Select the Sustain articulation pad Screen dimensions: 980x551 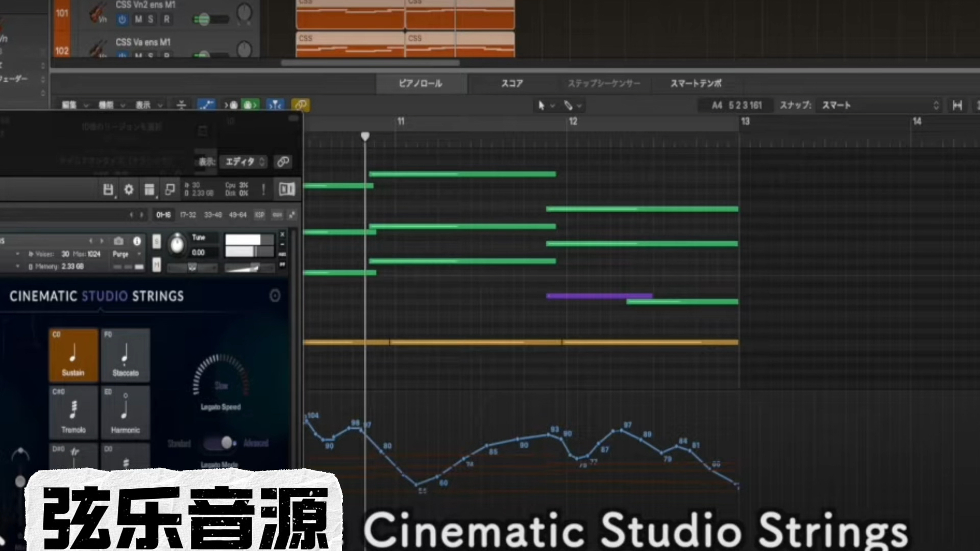coord(73,355)
